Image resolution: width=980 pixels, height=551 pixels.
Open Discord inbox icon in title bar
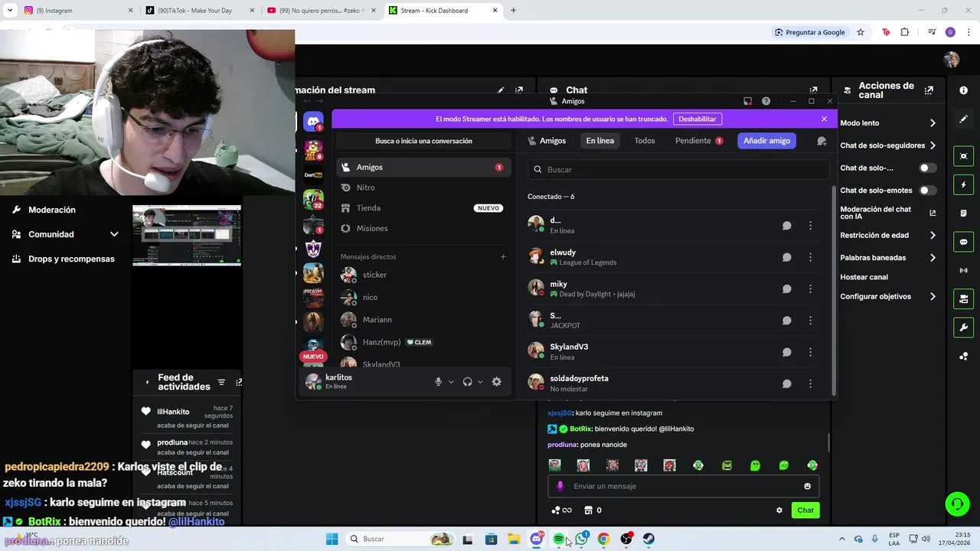point(747,101)
